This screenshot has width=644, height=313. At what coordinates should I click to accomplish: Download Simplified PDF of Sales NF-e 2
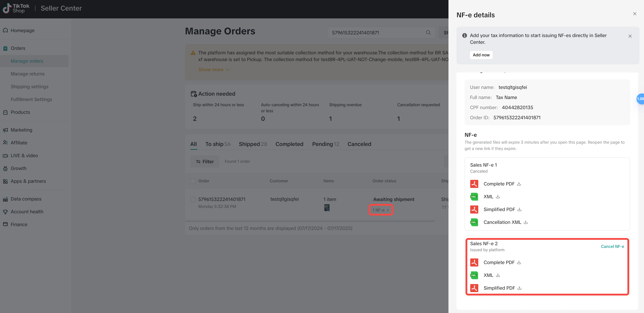[x=520, y=288]
